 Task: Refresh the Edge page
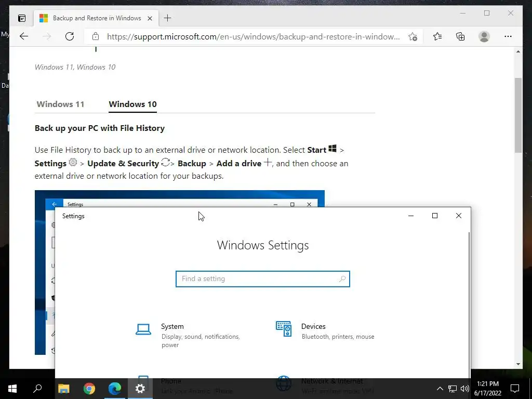(70, 36)
